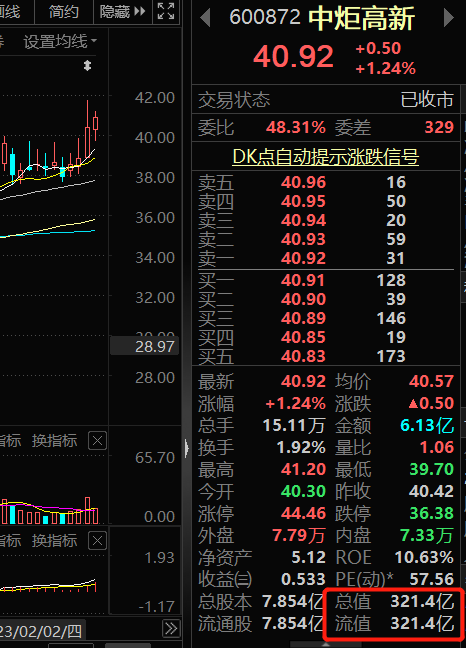Click 净资产 value 5.12
This screenshot has width=466, height=648.
pos(309,557)
